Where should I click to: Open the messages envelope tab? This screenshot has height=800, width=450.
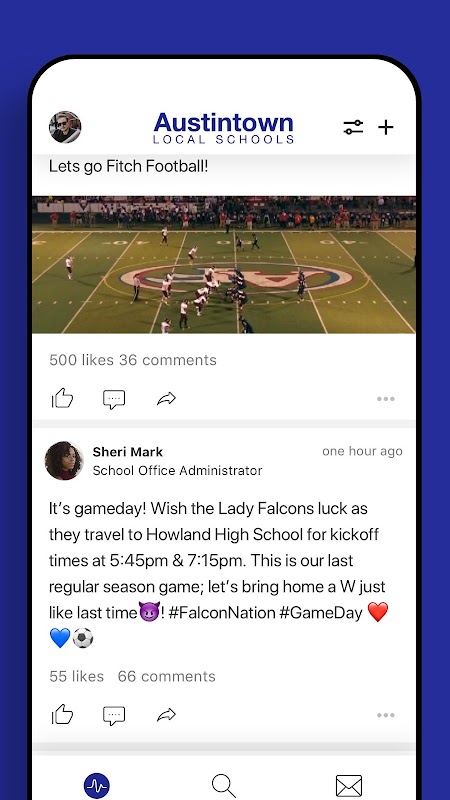point(349,786)
